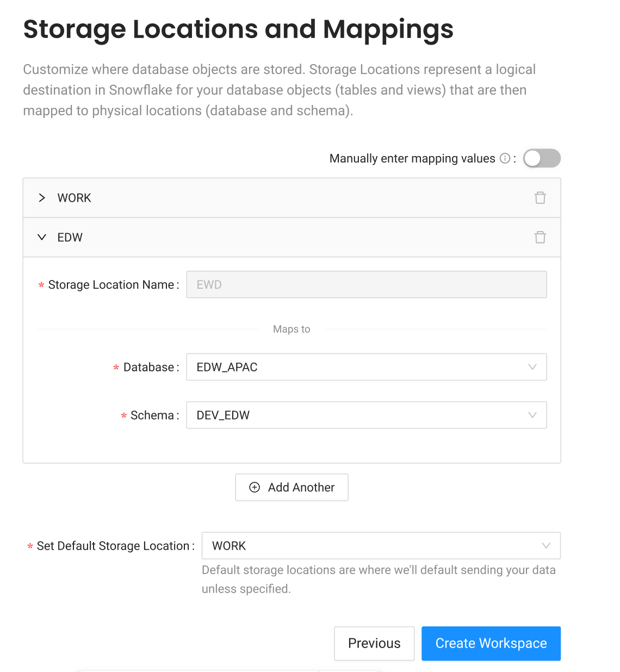Enable Manually enter mapping values switch

542,158
